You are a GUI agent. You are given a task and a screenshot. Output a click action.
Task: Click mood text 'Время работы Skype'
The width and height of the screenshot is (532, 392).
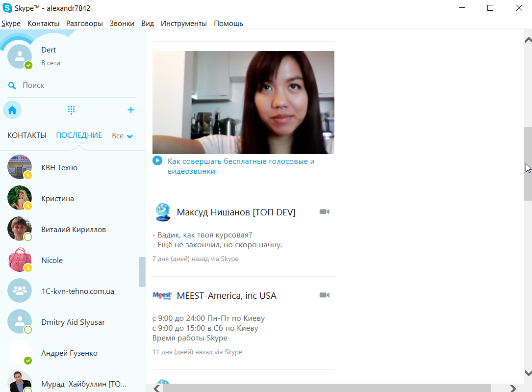point(190,338)
